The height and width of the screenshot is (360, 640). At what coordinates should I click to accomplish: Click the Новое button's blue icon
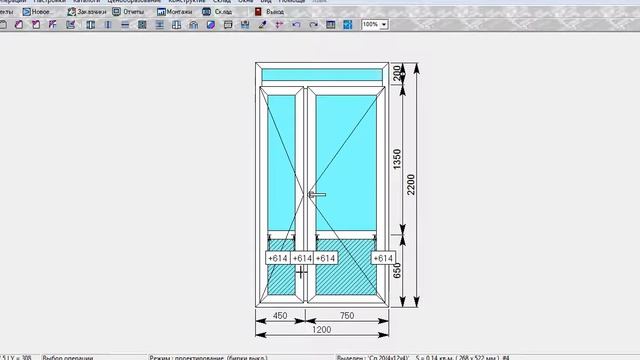coord(27,12)
